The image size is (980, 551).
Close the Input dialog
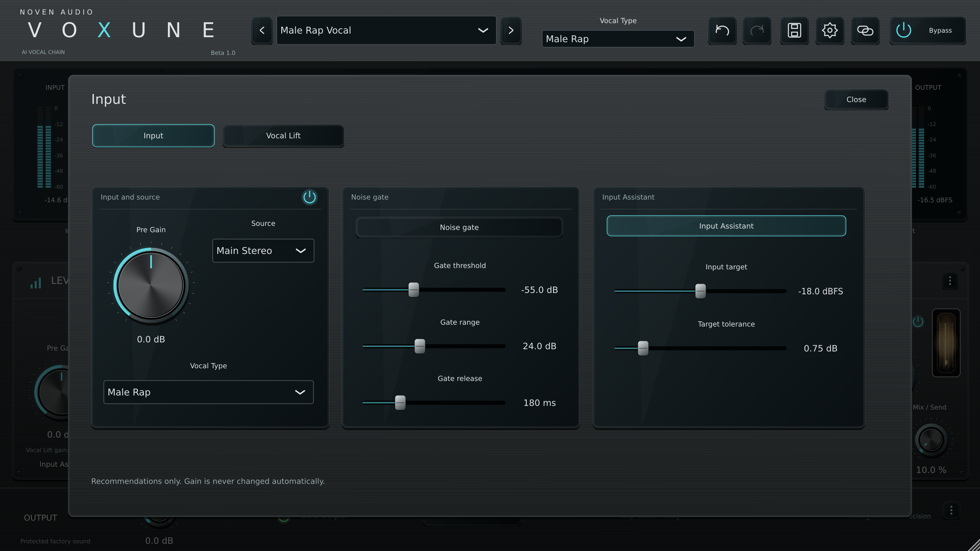point(856,99)
